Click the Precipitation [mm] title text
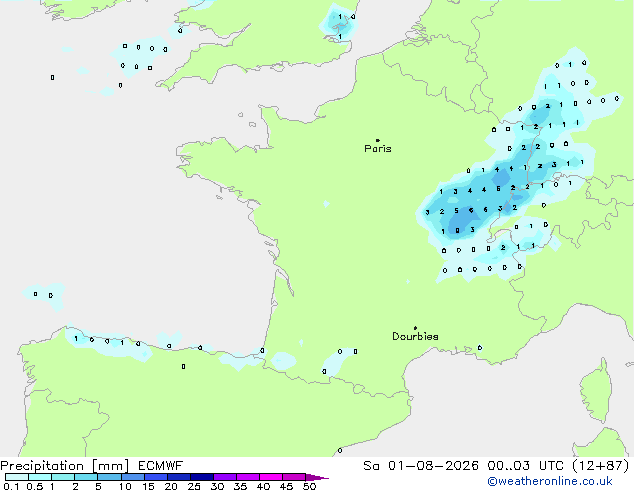Image resolution: width=634 pixels, height=490 pixels. pyautogui.click(x=65, y=466)
